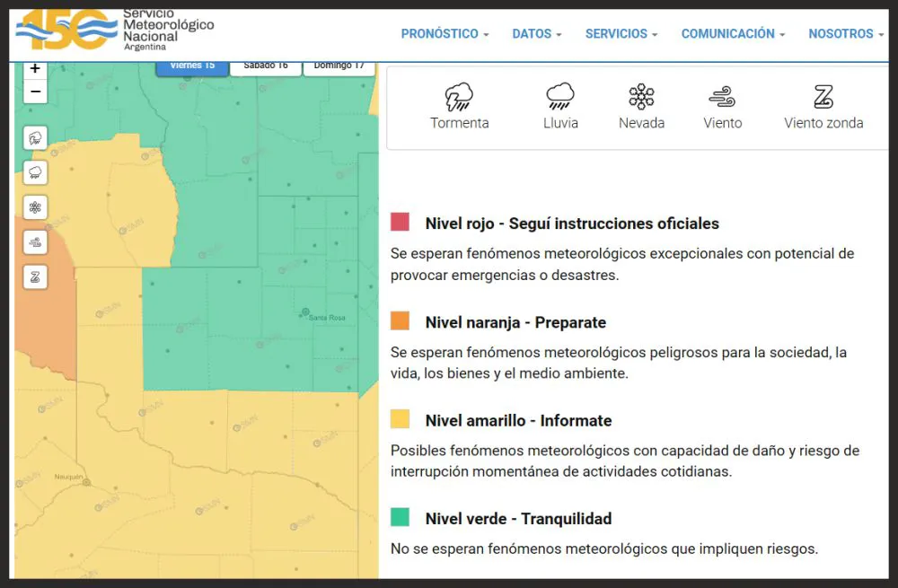Zoom out of the map with minus button
The height and width of the screenshot is (588, 898).
click(35, 92)
